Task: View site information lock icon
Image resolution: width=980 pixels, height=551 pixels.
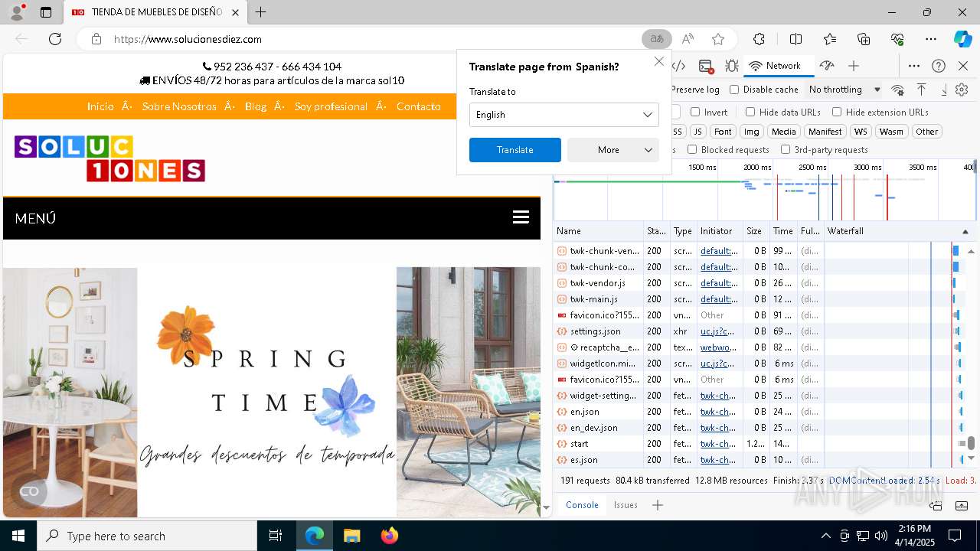Action: tap(96, 39)
